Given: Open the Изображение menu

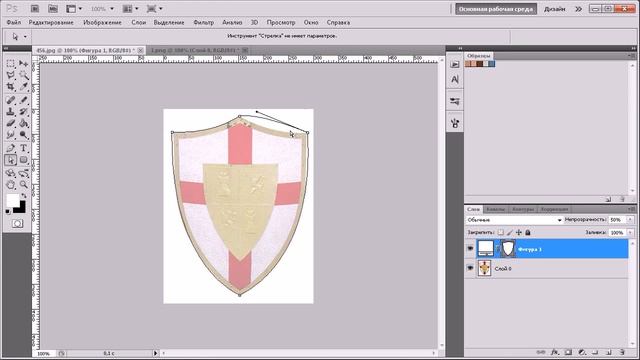Looking at the screenshot, I should (x=102, y=22).
